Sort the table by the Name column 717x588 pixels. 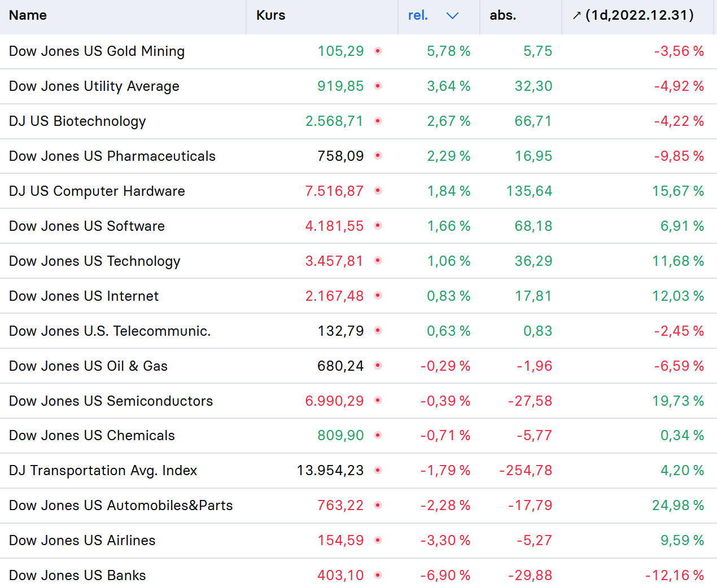(28, 15)
